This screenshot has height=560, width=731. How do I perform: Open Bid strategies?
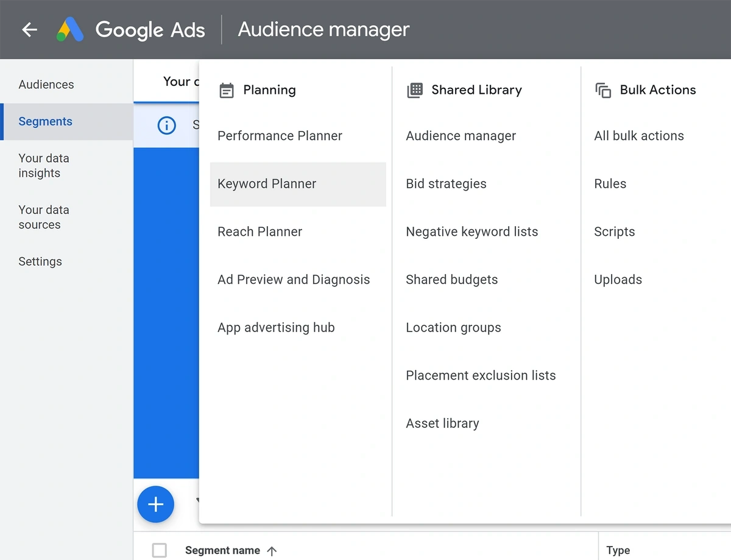point(446,184)
